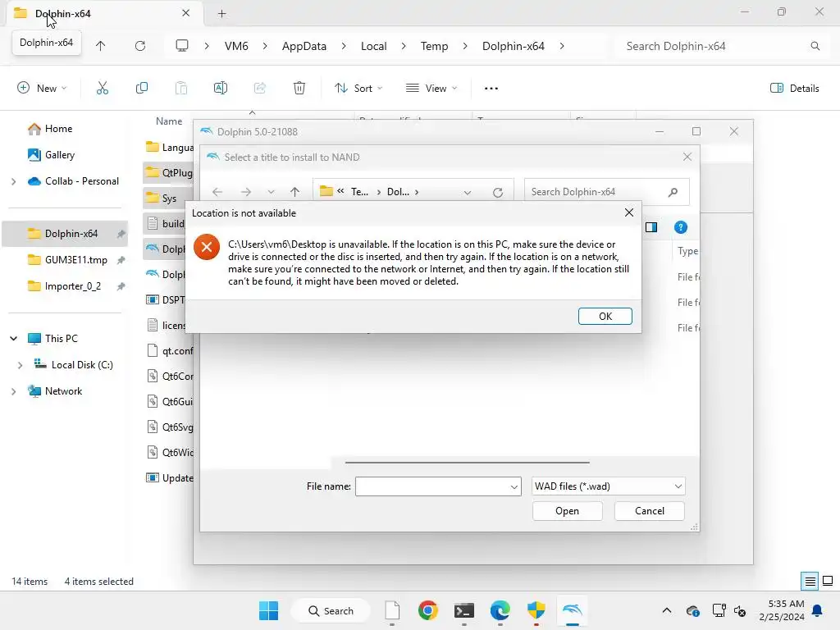Select Dolphin-x64 pinned folder in sidebar

pyautogui.click(x=65, y=234)
